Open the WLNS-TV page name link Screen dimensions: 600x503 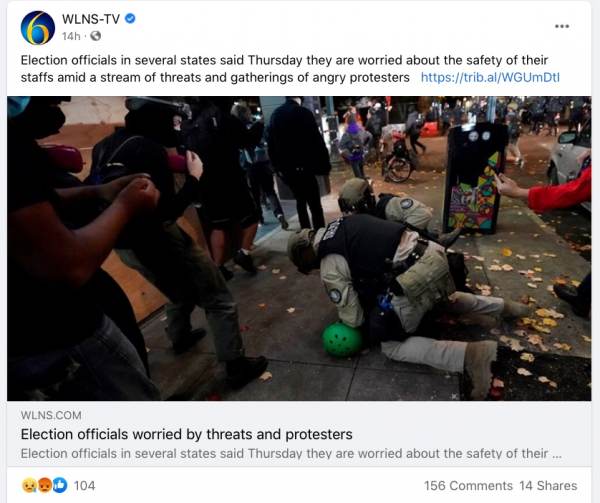click(x=91, y=19)
